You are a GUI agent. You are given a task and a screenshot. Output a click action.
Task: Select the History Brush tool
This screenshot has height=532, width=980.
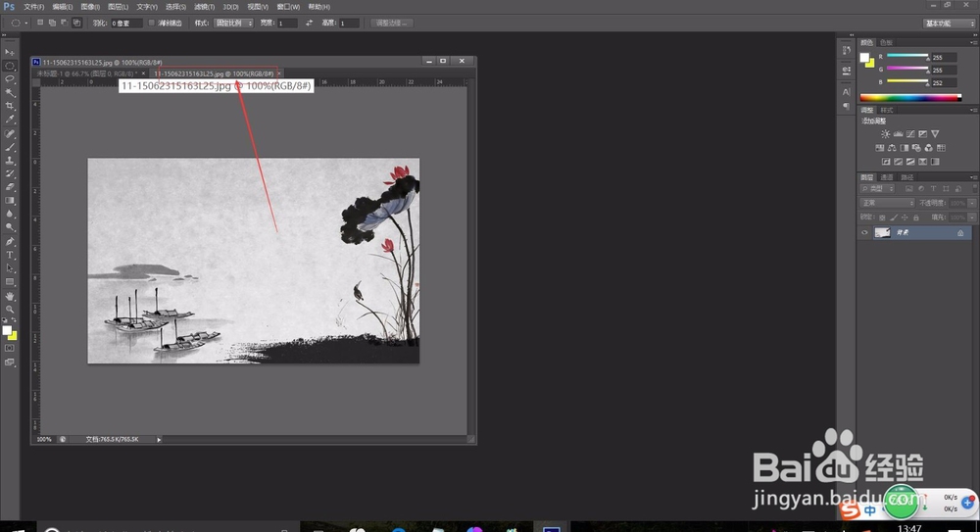click(x=10, y=173)
